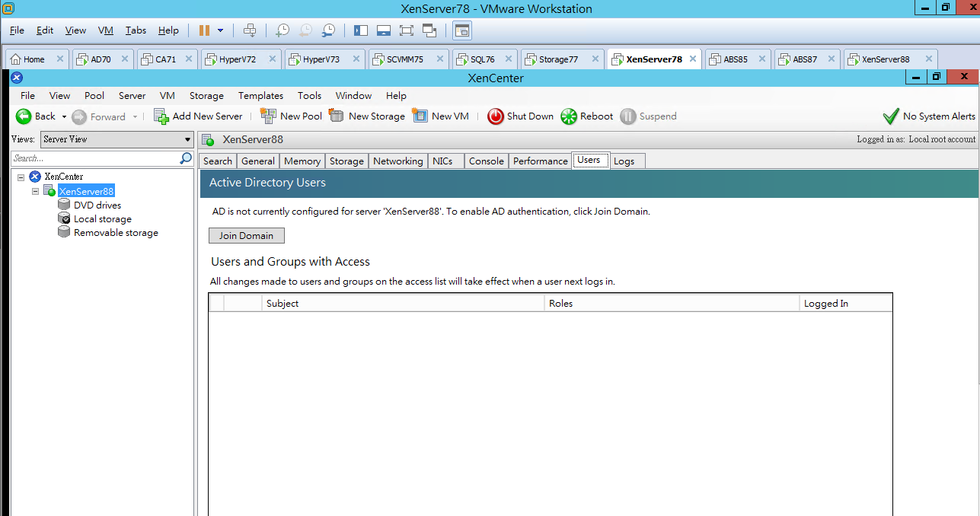980x516 pixels.
Task: Switch to Unity mode icon
Action: [x=429, y=30]
